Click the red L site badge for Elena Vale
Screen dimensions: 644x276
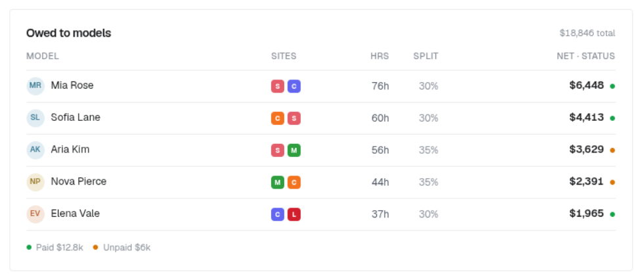(294, 214)
